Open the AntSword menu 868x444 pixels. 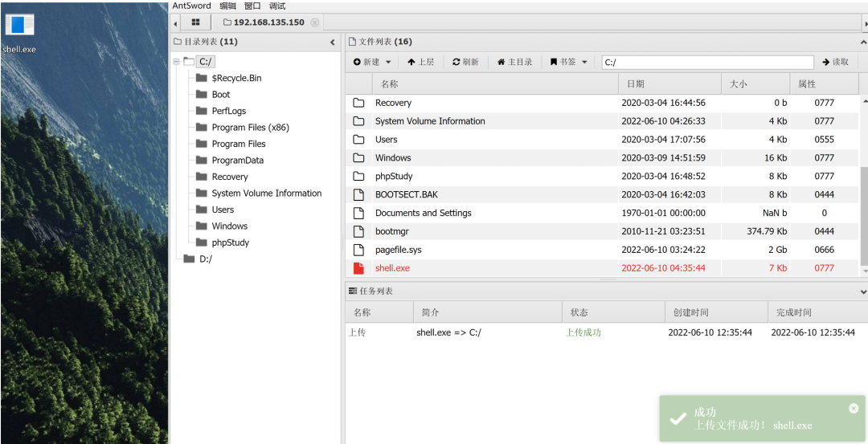click(191, 6)
